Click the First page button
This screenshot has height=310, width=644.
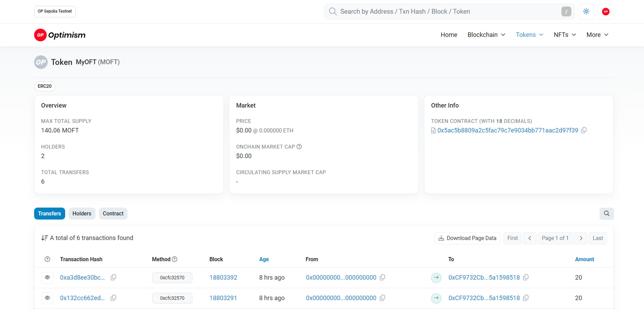tap(512, 238)
